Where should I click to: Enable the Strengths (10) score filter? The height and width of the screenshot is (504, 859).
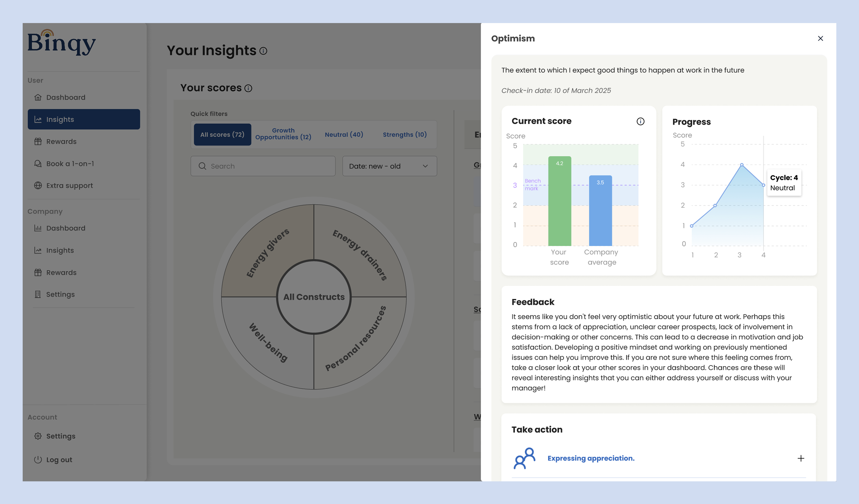[x=405, y=135]
